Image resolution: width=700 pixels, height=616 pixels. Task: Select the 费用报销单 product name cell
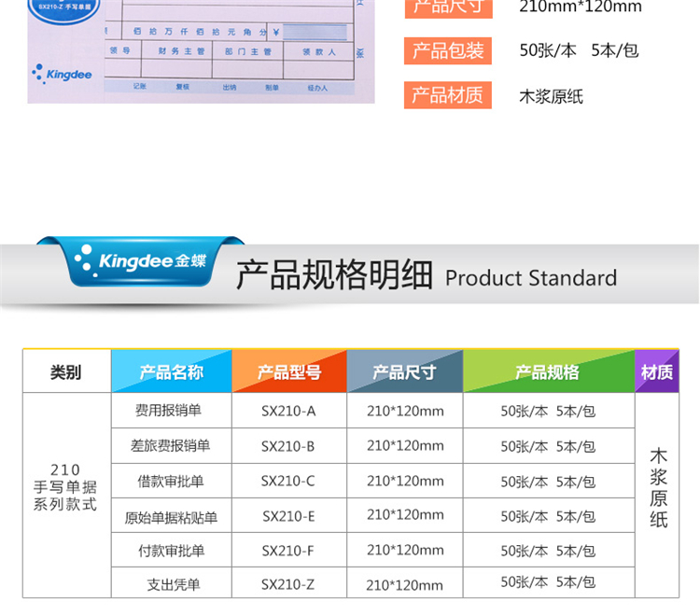(x=170, y=411)
